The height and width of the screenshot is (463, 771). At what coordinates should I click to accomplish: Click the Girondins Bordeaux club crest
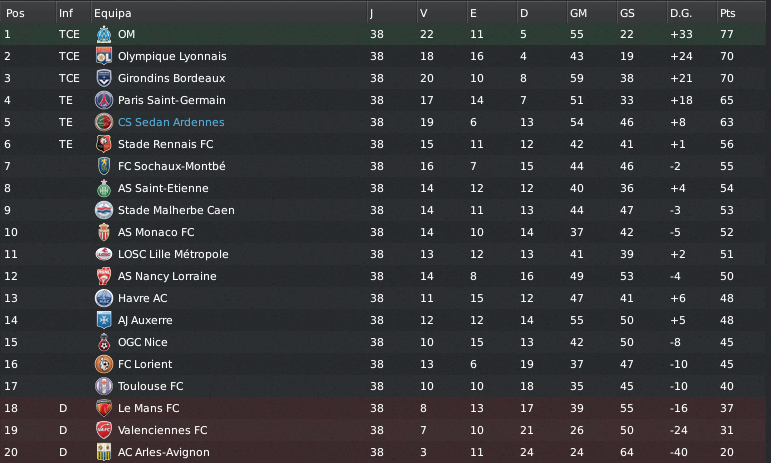tap(103, 78)
